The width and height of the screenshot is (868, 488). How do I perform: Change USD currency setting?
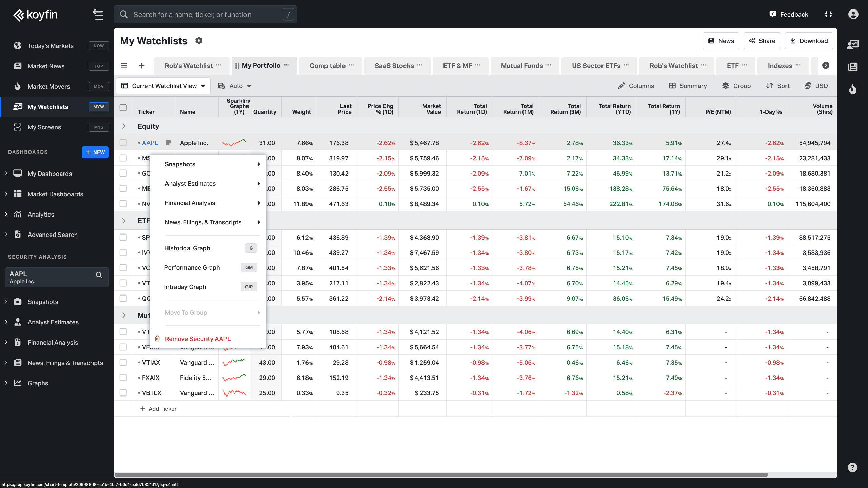[x=816, y=86]
